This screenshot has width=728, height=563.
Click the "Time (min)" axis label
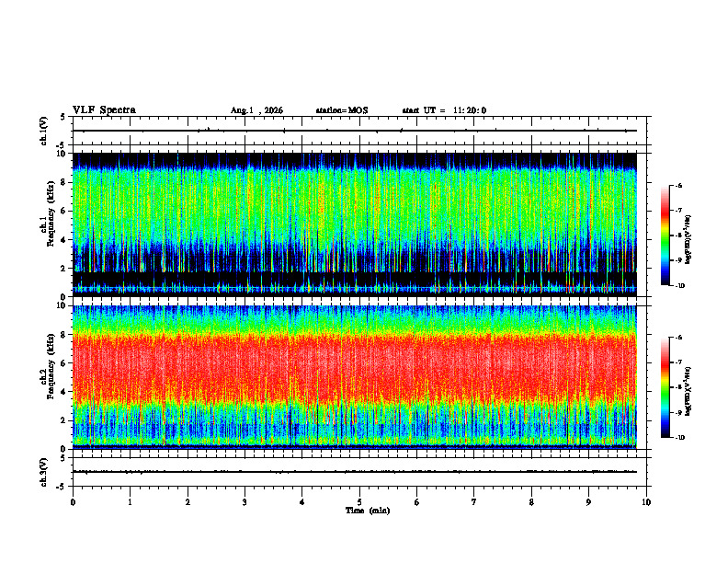click(368, 511)
